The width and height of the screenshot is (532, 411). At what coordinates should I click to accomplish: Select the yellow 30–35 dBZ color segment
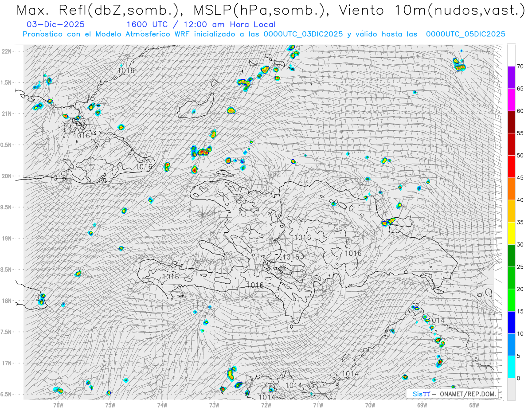coord(511,233)
